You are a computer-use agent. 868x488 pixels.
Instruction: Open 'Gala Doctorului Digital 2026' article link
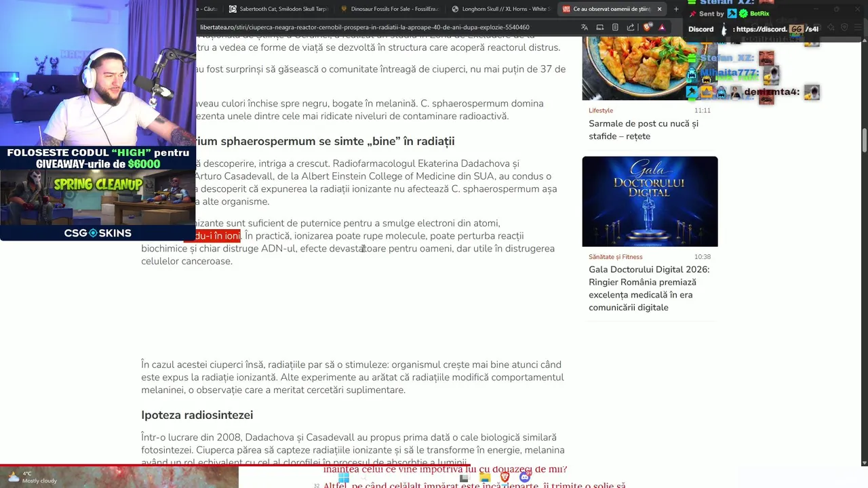point(649,288)
